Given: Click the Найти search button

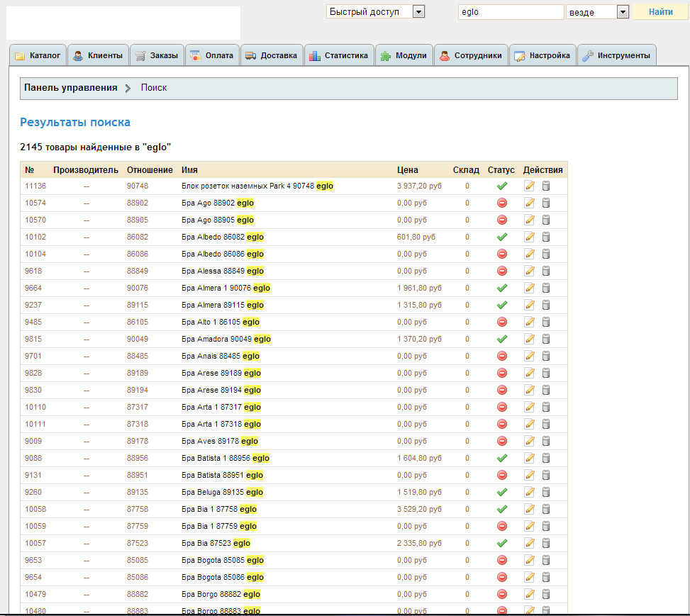Looking at the screenshot, I should [660, 12].
